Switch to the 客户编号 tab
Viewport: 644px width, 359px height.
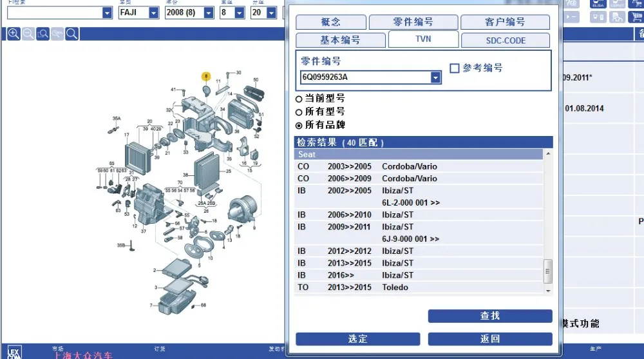[x=505, y=22]
